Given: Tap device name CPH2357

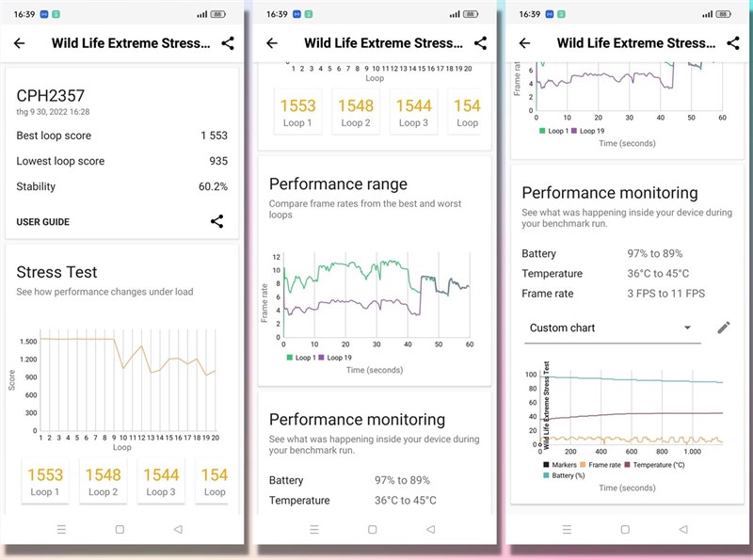Looking at the screenshot, I should 51,96.
